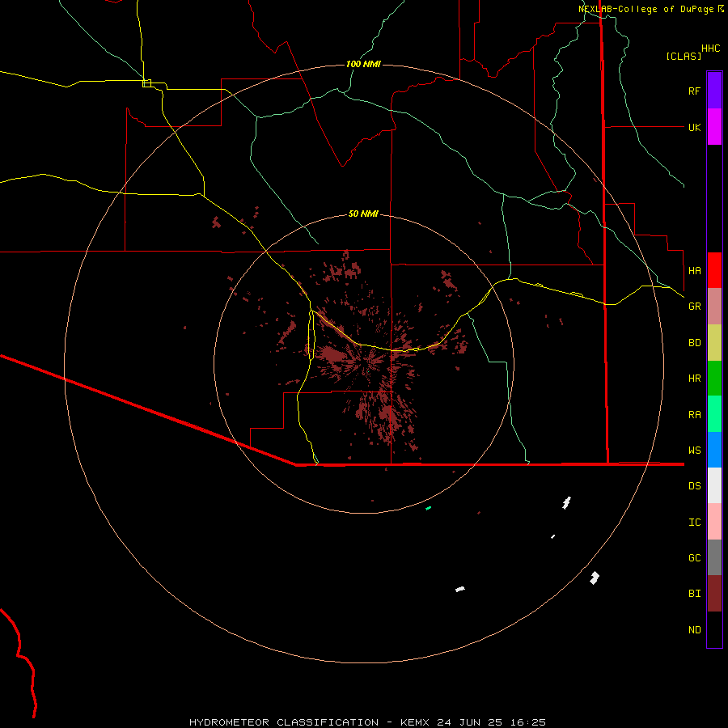Click the UK legend label
728x728 pixels.
[694, 128]
